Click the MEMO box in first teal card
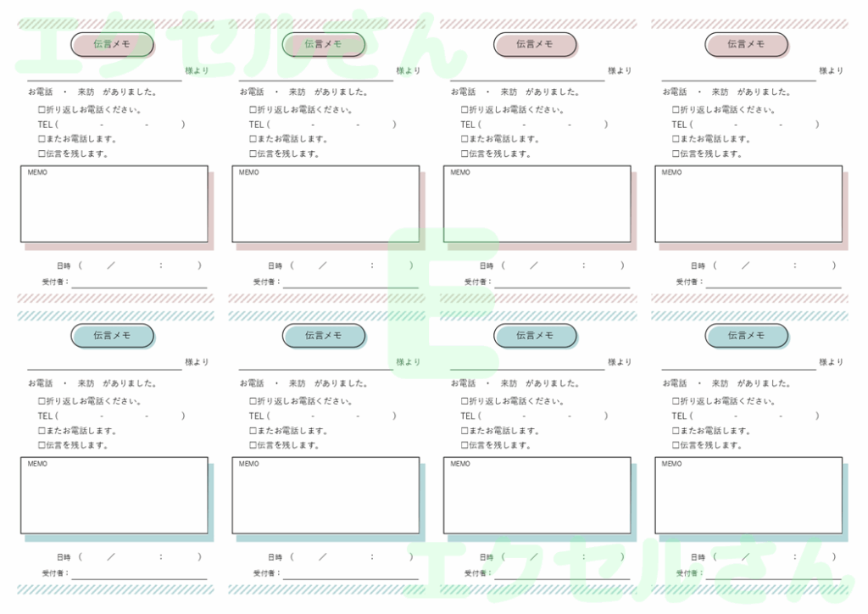868x614 pixels. pos(114,495)
